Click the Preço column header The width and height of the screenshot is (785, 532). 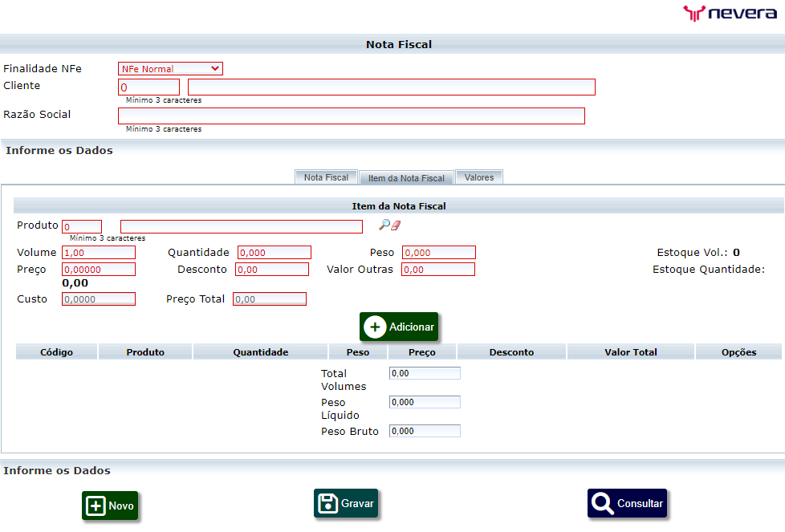(x=422, y=351)
